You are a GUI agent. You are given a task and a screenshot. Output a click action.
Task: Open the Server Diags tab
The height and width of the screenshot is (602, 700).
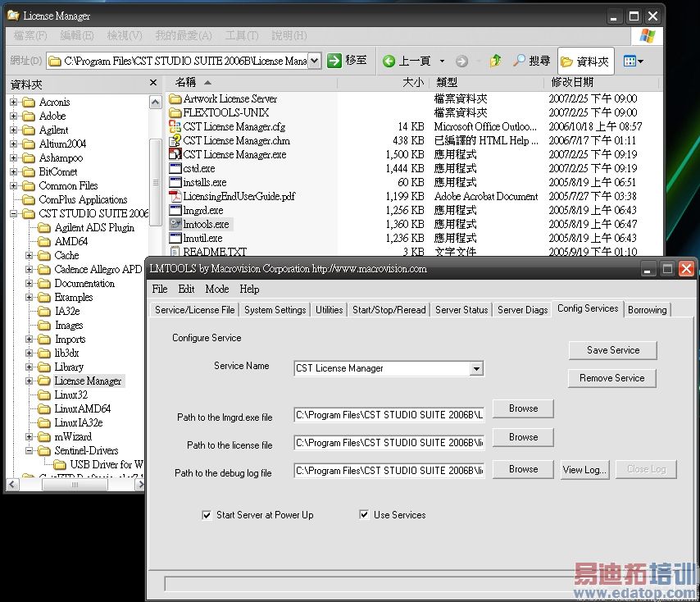click(x=522, y=310)
